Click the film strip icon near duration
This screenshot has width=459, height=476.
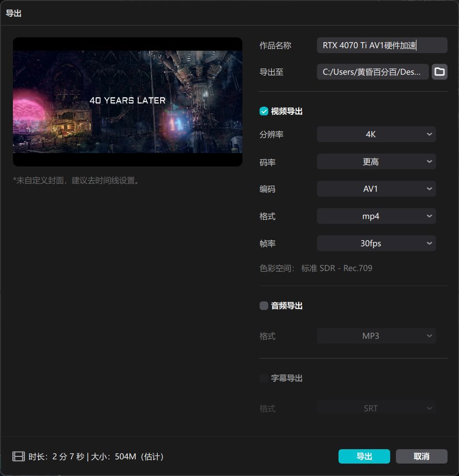(19, 456)
